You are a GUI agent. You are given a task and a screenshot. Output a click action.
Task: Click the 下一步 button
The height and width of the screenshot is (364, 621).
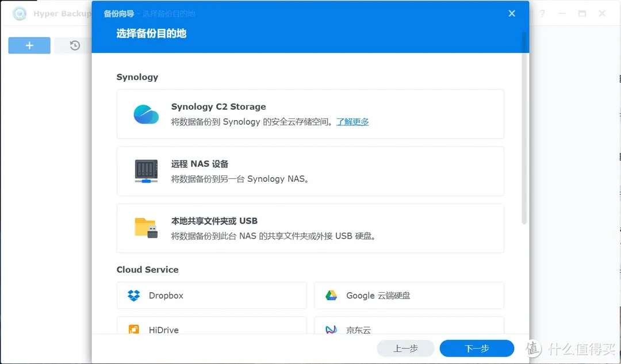tap(477, 348)
